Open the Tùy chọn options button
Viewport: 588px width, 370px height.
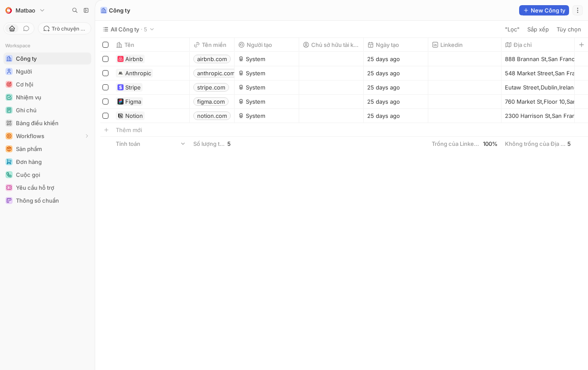click(x=569, y=29)
